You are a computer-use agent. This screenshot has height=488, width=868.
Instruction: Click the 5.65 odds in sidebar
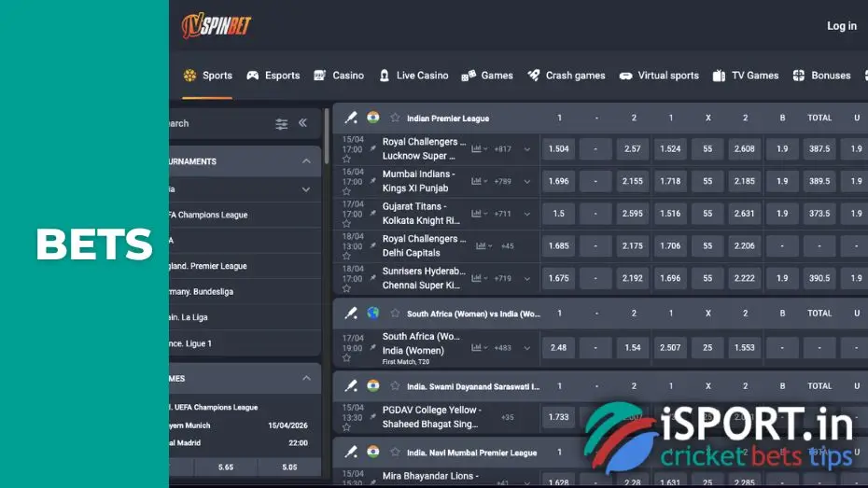[x=225, y=467]
